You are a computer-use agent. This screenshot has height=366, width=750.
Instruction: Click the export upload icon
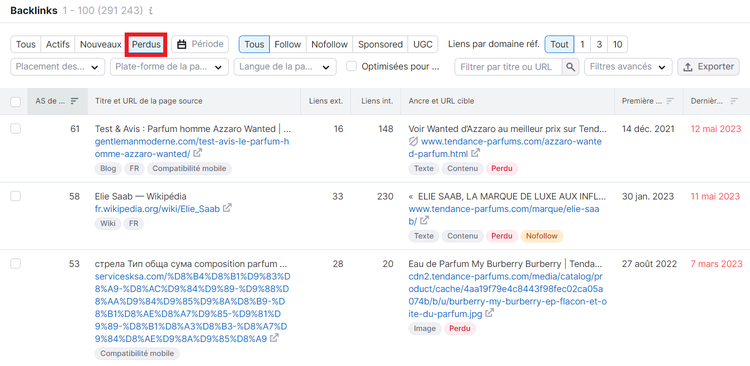[x=688, y=67]
